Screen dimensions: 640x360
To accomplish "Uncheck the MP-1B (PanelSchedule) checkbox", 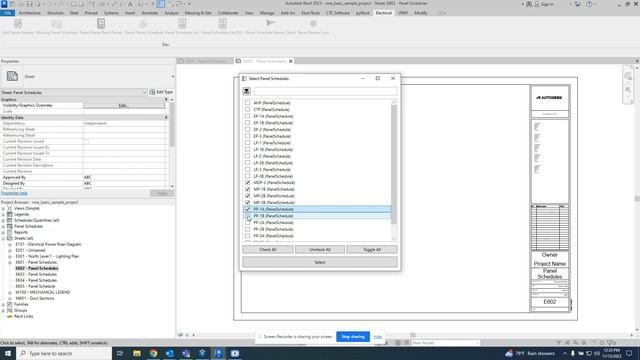I will (248, 189).
